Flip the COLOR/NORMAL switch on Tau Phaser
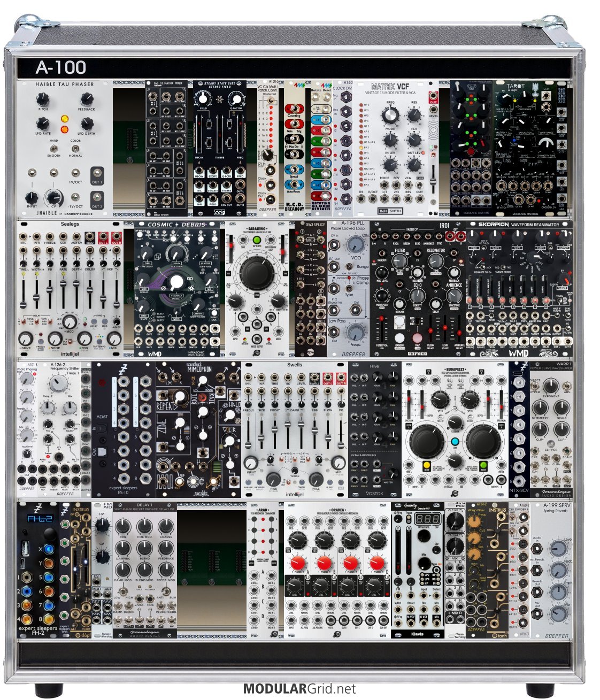 75,148
